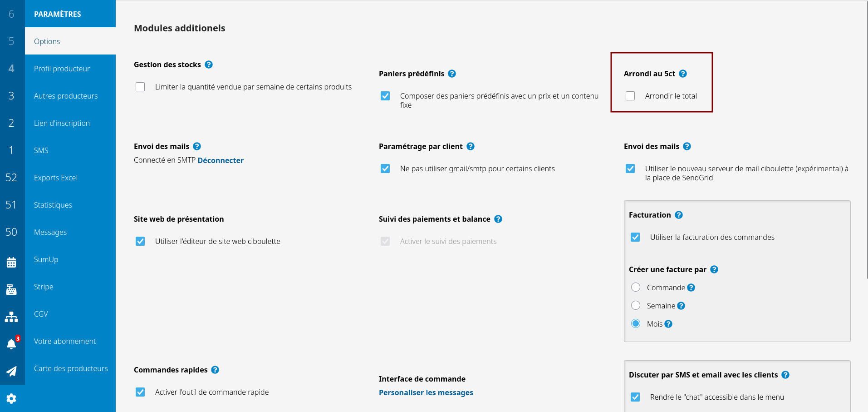Screen dimensions: 868x412
Task: Open Profil producteur menu item
Action: 62,69
